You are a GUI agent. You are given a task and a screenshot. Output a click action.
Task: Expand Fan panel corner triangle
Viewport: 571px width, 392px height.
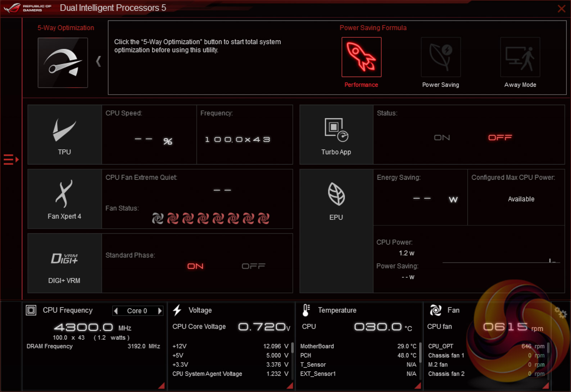point(545,386)
